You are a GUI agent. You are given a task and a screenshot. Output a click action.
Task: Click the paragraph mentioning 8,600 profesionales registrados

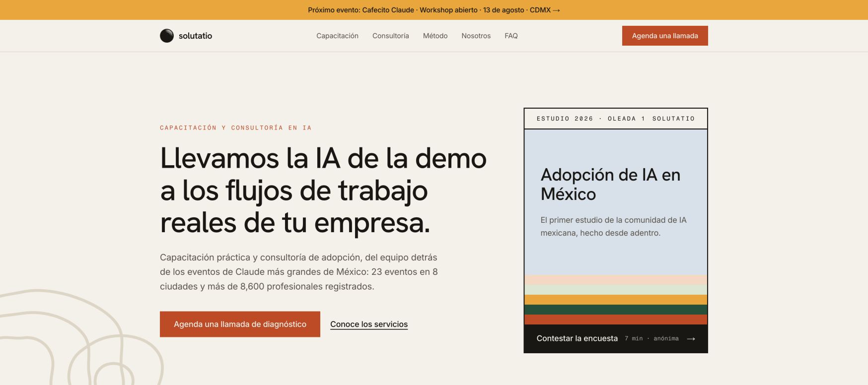point(299,272)
